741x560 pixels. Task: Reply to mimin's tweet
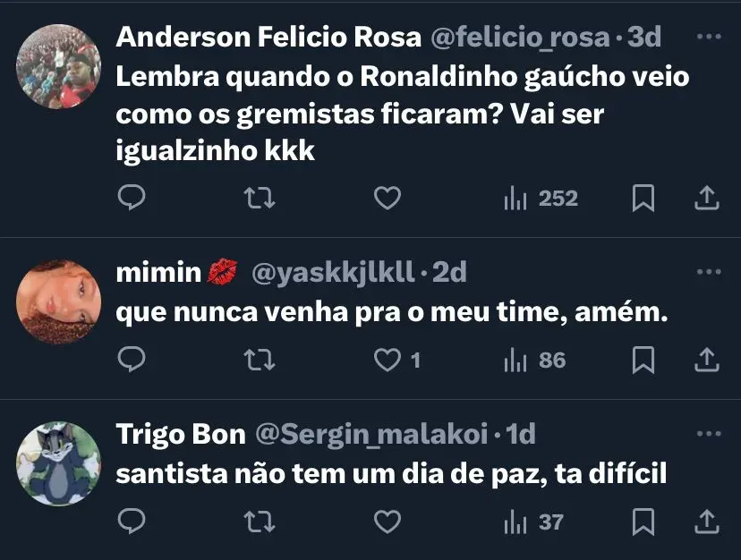coord(132,361)
